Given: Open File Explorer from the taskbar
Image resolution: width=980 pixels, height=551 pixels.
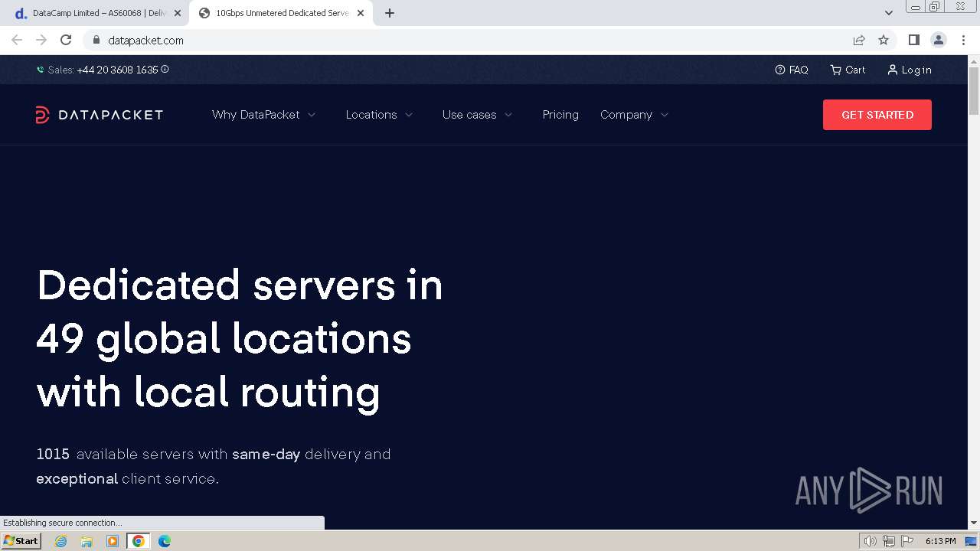Looking at the screenshot, I should [87, 541].
